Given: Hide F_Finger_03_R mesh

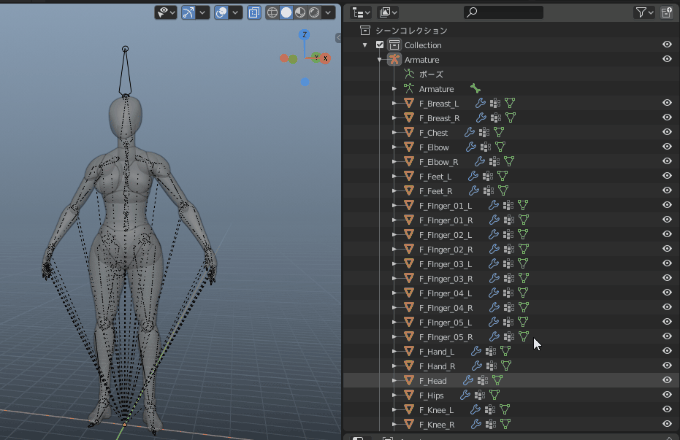Looking at the screenshot, I should [667, 277].
